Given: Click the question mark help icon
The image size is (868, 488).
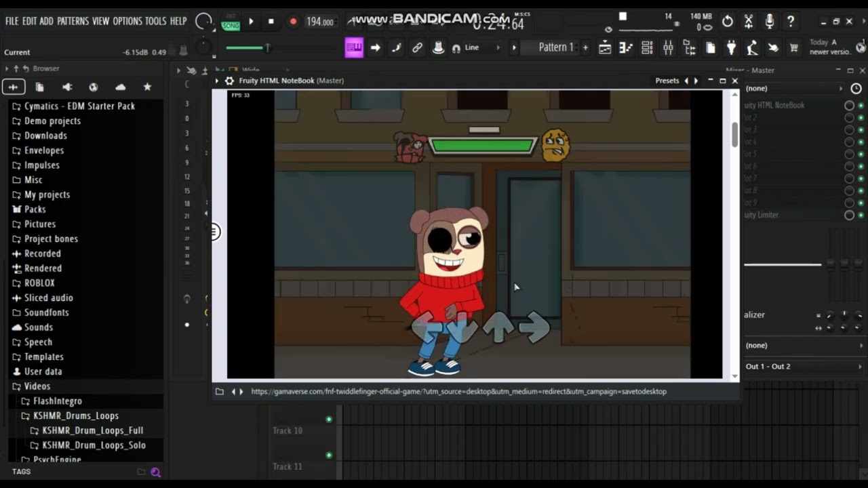Looking at the screenshot, I should click(x=791, y=22).
